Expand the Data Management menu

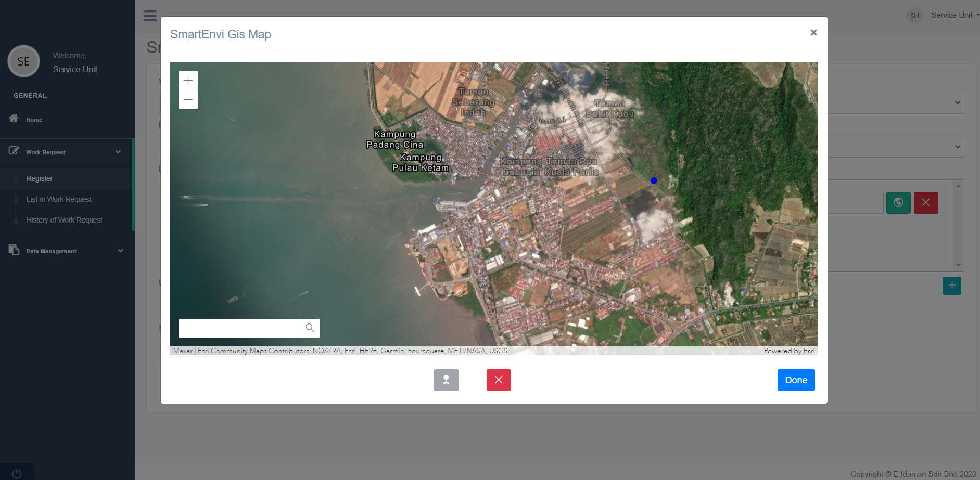tap(67, 251)
